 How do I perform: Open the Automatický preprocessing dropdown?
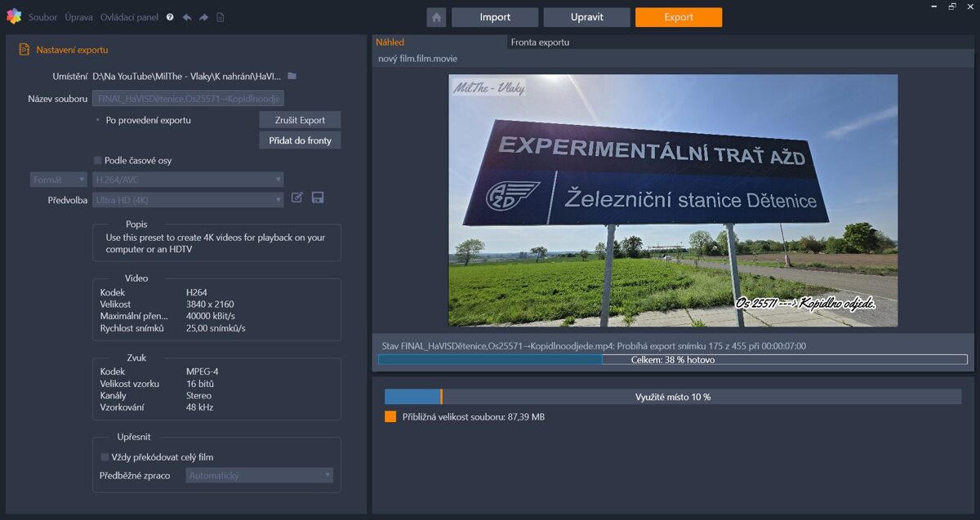click(x=260, y=475)
